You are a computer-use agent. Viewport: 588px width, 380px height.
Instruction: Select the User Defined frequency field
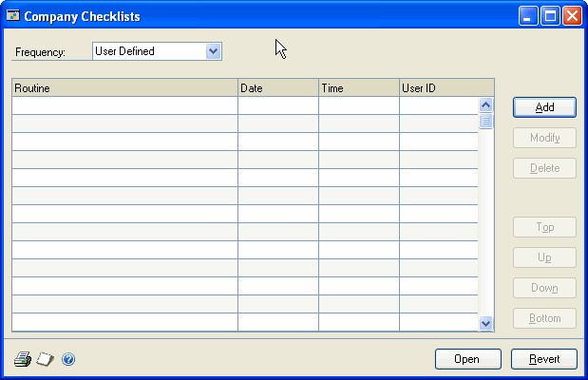(157, 51)
